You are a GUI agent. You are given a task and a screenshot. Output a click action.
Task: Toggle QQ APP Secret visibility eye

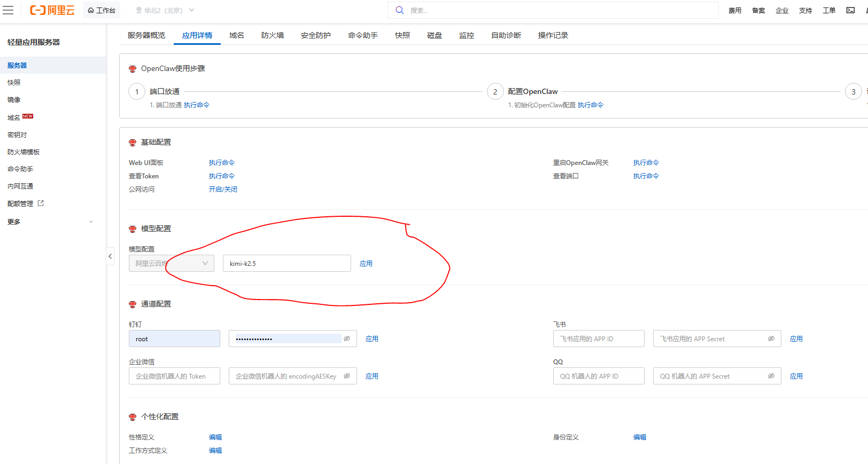pos(771,376)
